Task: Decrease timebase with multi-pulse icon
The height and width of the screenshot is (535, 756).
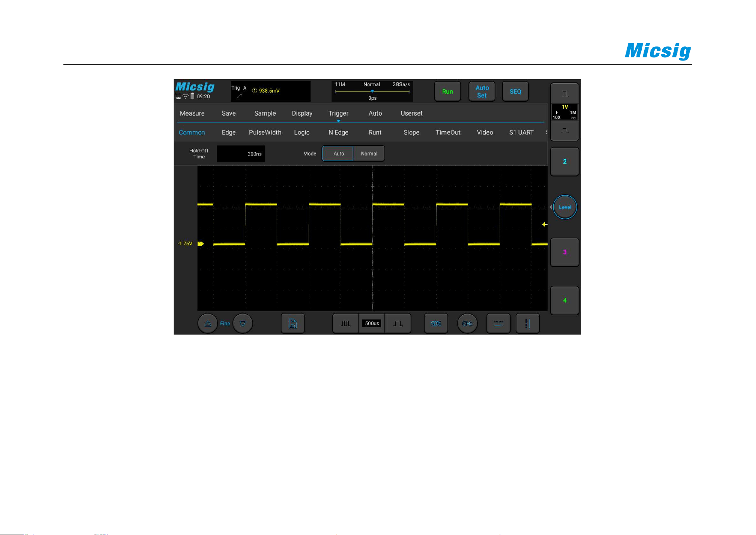Action: [346, 324]
